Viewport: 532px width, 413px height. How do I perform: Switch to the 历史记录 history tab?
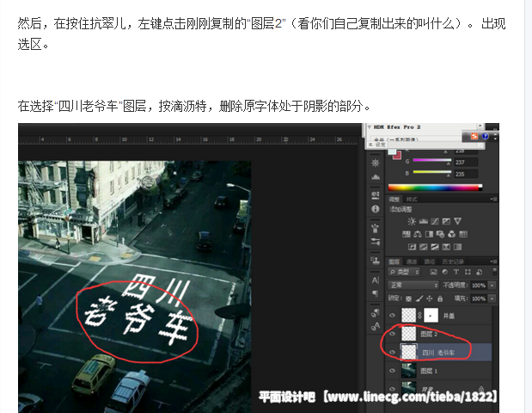[x=453, y=262]
